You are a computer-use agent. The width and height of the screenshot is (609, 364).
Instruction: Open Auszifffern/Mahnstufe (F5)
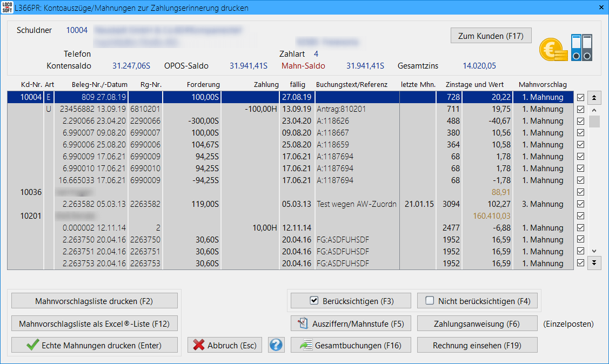coord(351,324)
